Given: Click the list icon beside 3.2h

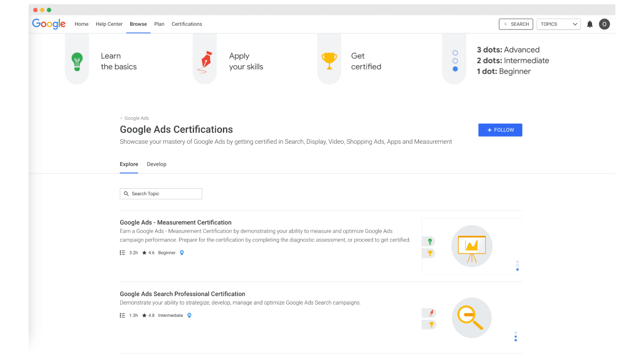Looking at the screenshot, I should click(x=122, y=253).
